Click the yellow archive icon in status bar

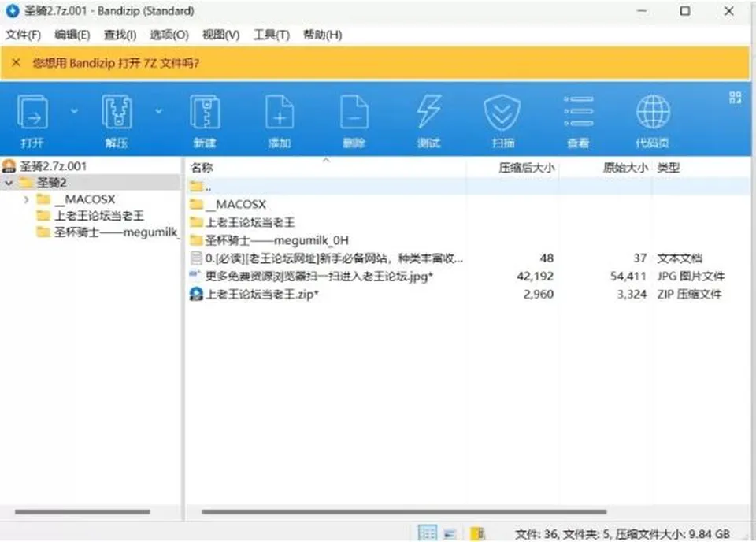point(477,533)
